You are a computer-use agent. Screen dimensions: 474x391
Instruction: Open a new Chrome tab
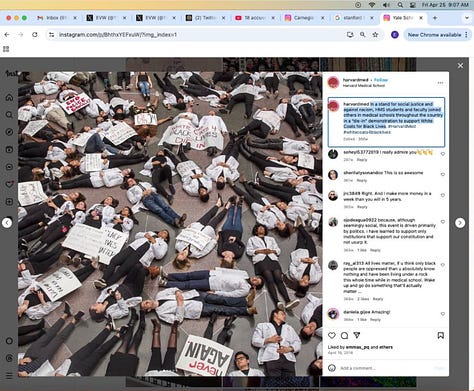coord(435,18)
